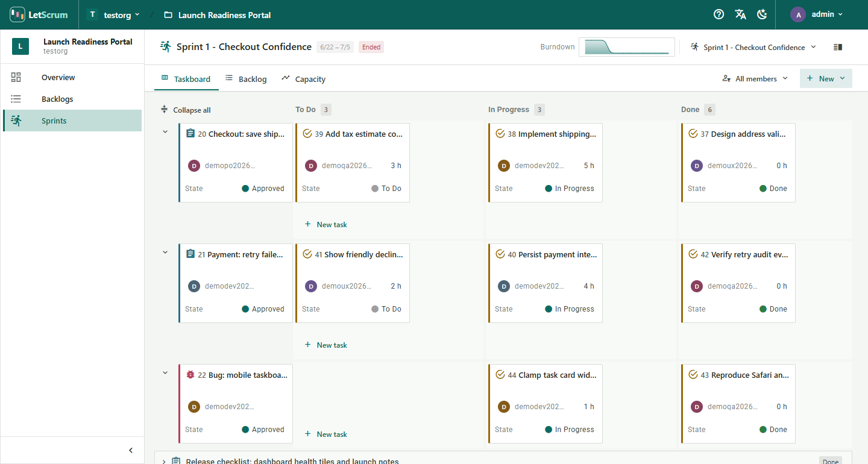Viewport: 868px width, 464px height.
Task: Click Collapse all
Action: click(186, 110)
